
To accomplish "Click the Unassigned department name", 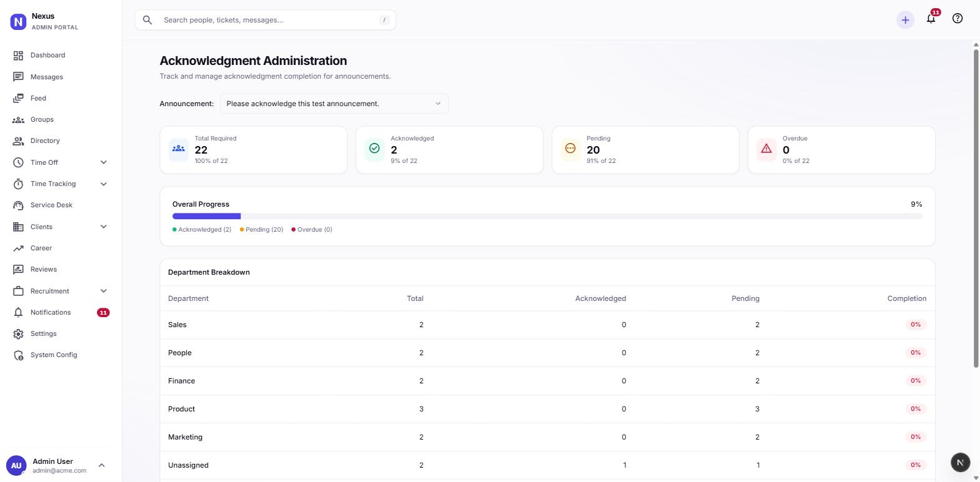I will 188,465.
